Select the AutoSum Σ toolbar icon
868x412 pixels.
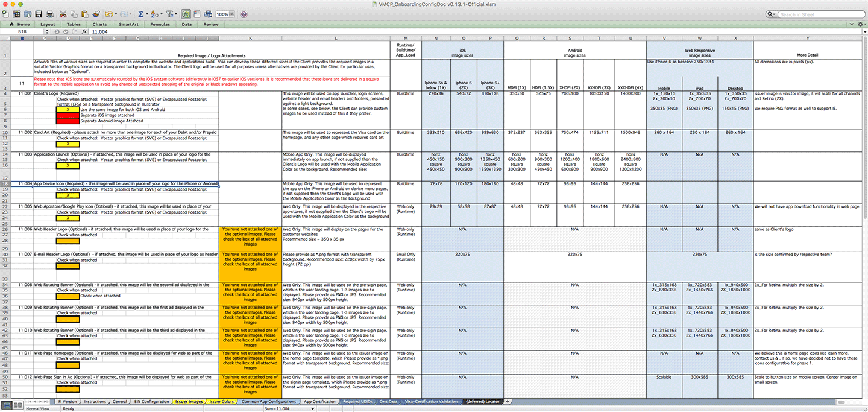[x=140, y=13]
